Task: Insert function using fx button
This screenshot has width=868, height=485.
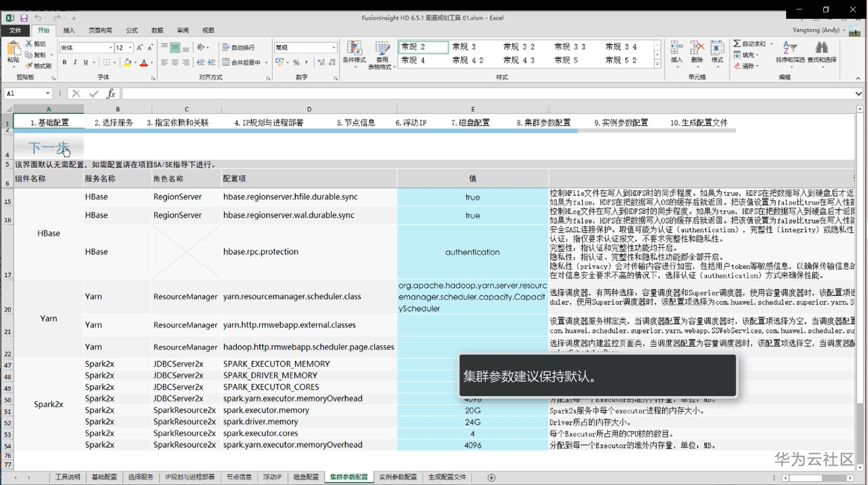Action: (111, 94)
